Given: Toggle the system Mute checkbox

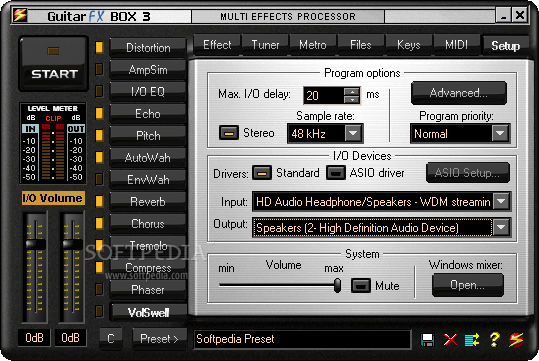Looking at the screenshot, I should [x=361, y=286].
